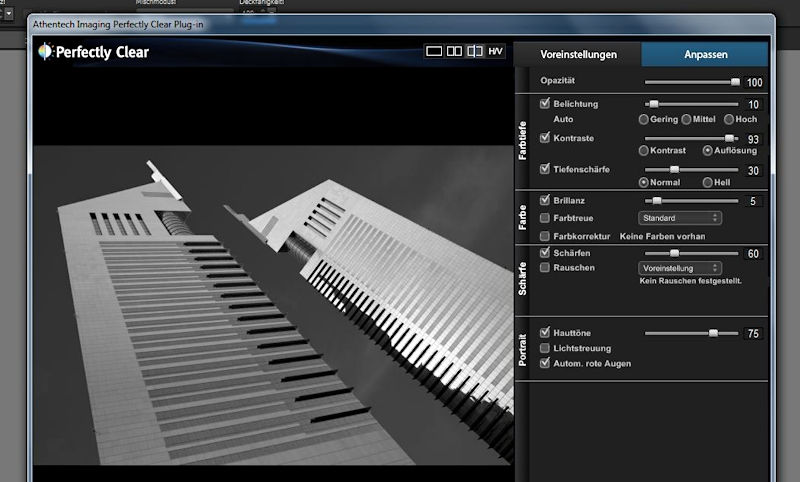Switch to side-by-side view icon
This screenshot has height=482, width=800.
[x=454, y=51]
